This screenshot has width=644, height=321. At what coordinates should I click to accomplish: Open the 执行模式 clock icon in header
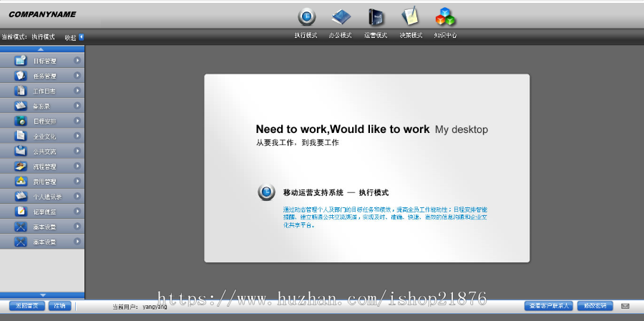tap(306, 17)
